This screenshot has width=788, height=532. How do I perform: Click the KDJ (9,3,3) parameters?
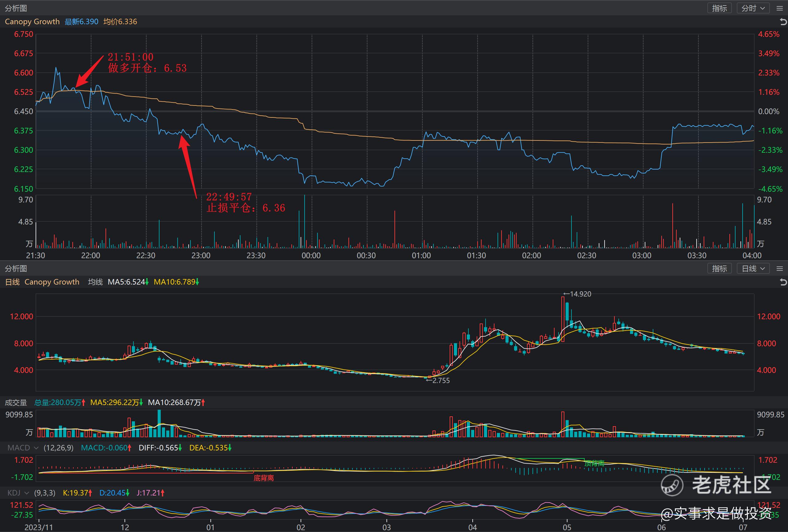[x=44, y=493]
